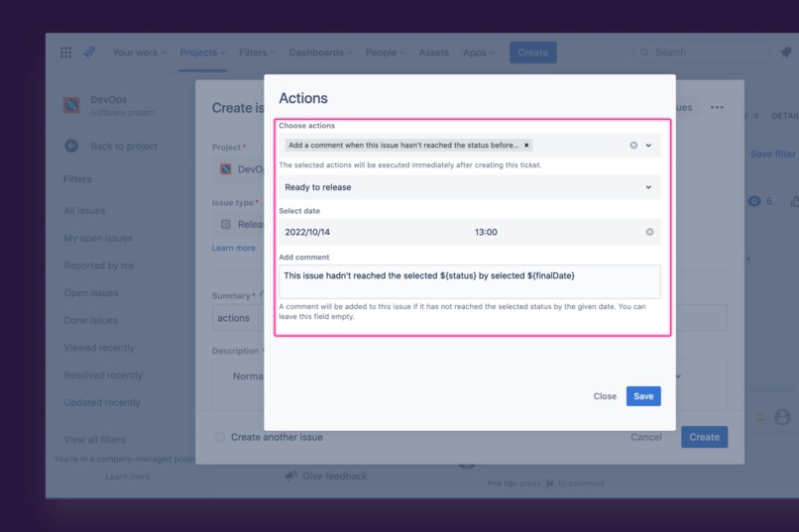Open the Reported by me filter
The width and height of the screenshot is (799, 532).
click(x=99, y=266)
